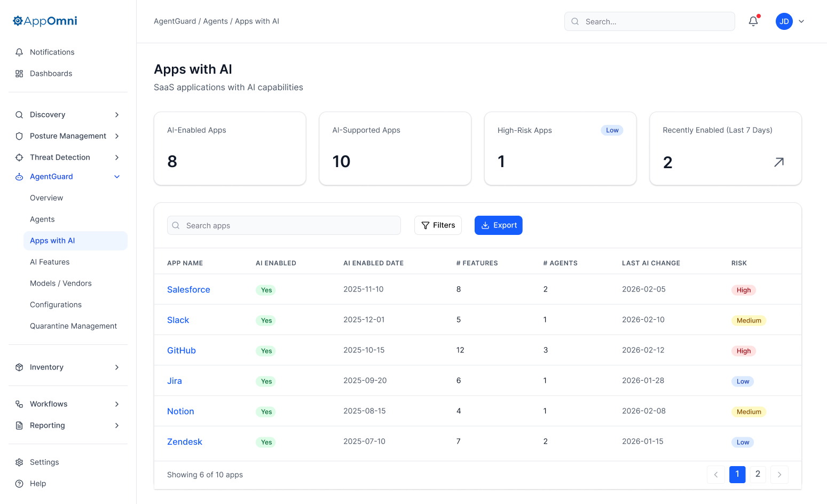The image size is (827, 504).
Task: Click the Yes badge for Slack
Action: coord(265,320)
